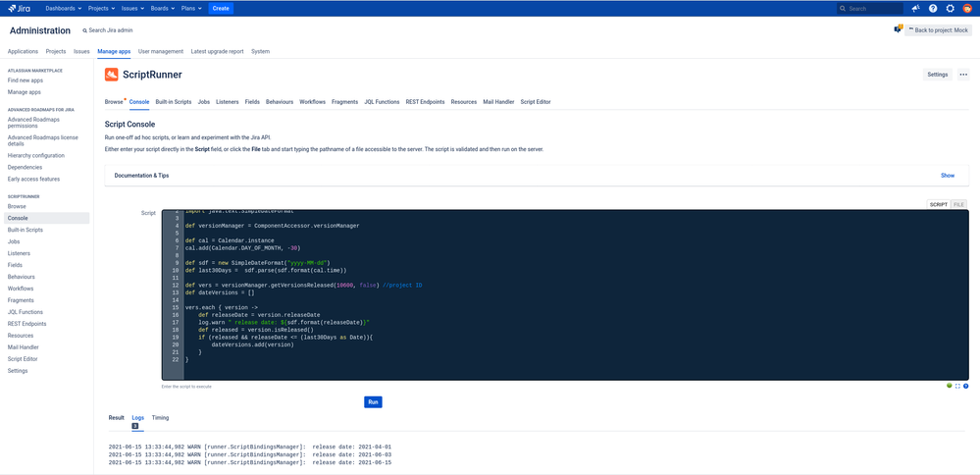This screenshot has width=980, height=475.
Task: Toggle the SCRIPT input mode
Action: click(938, 204)
